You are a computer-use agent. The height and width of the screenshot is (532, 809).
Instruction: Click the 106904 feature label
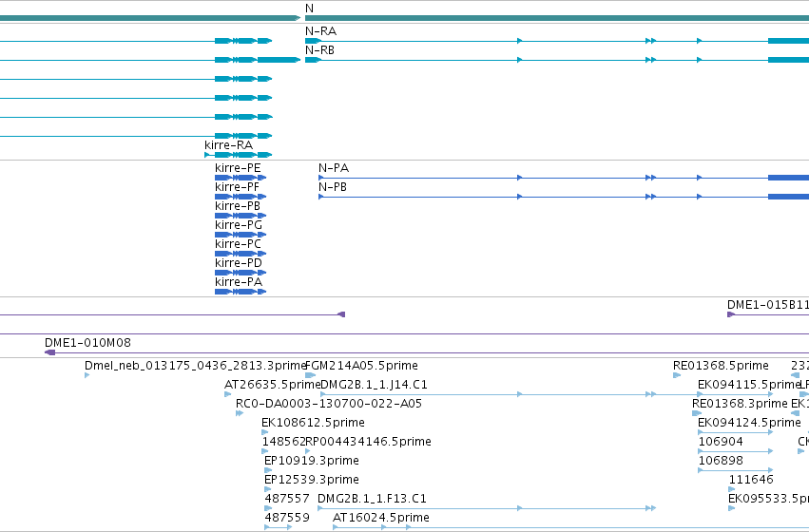[x=721, y=441]
